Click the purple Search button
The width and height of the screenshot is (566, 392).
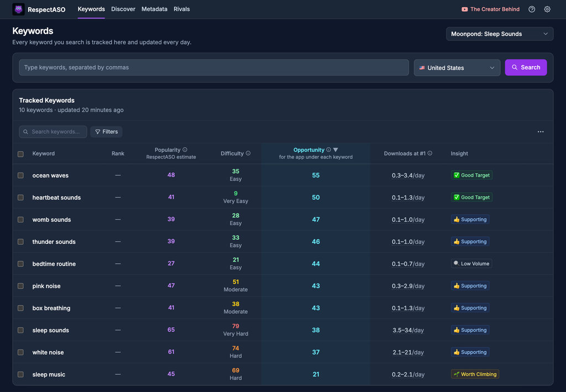pyautogui.click(x=526, y=67)
